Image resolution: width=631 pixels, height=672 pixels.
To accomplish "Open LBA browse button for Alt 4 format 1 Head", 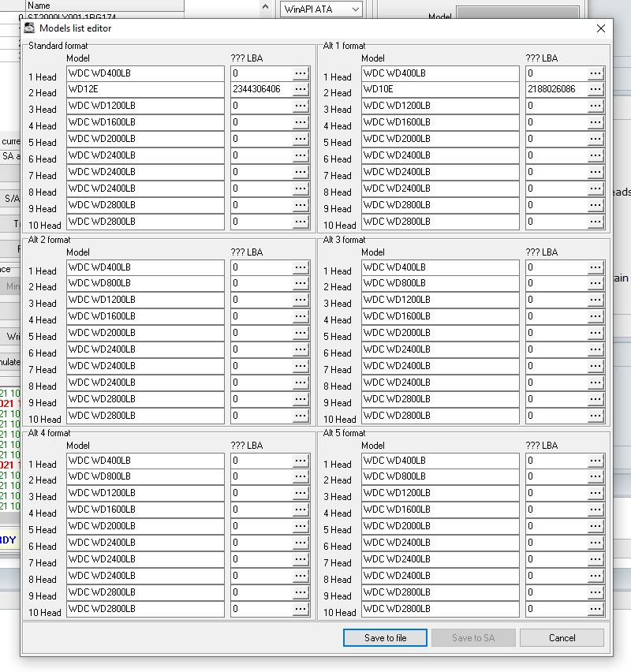I will 301,461.
